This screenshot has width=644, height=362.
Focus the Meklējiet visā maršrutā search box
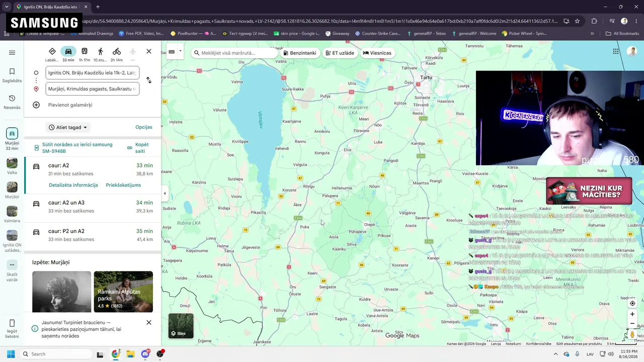[234, 53]
